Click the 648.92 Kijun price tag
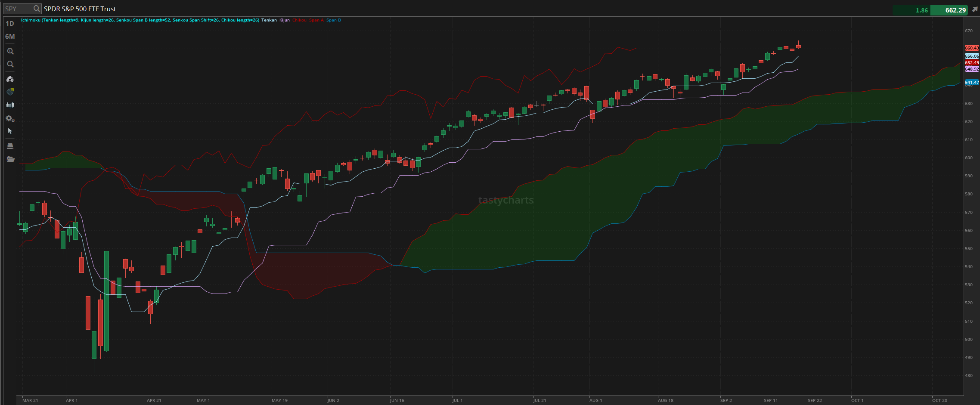 [x=972, y=69]
